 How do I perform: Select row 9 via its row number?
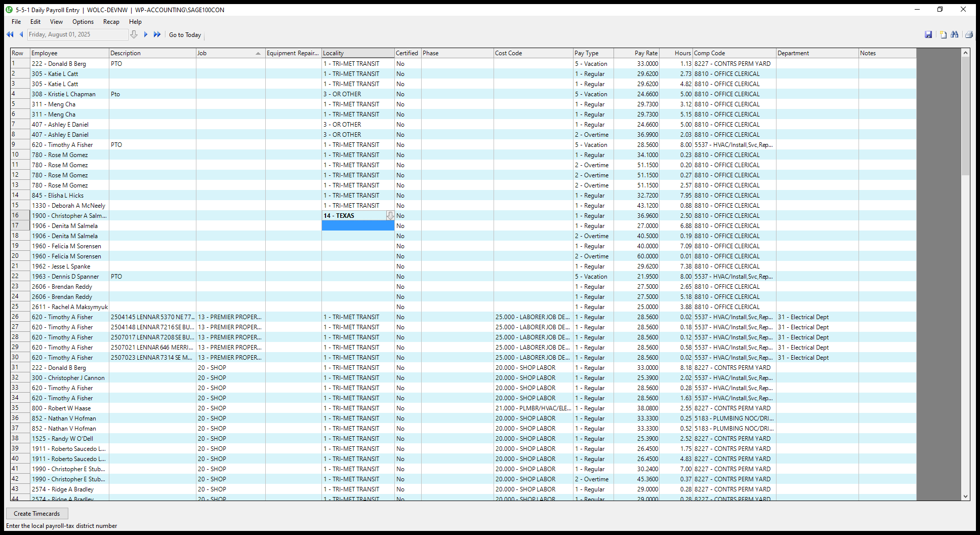pyautogui.click(x=20, y=145)
